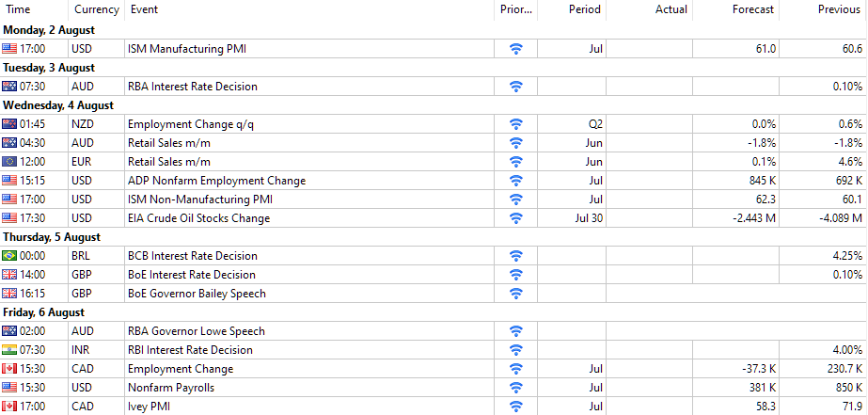Click the Previous column header
The width and height of the screenshot is (868, 415).
point(839,9)
